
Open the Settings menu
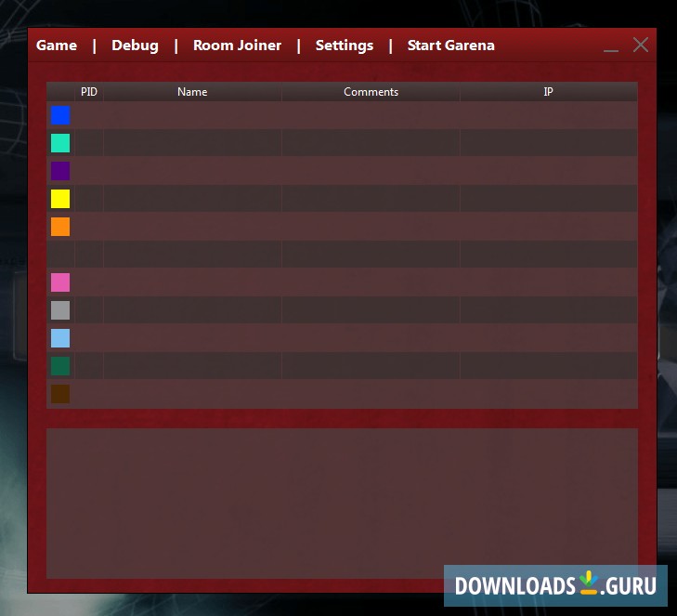(x=345, y=46)
